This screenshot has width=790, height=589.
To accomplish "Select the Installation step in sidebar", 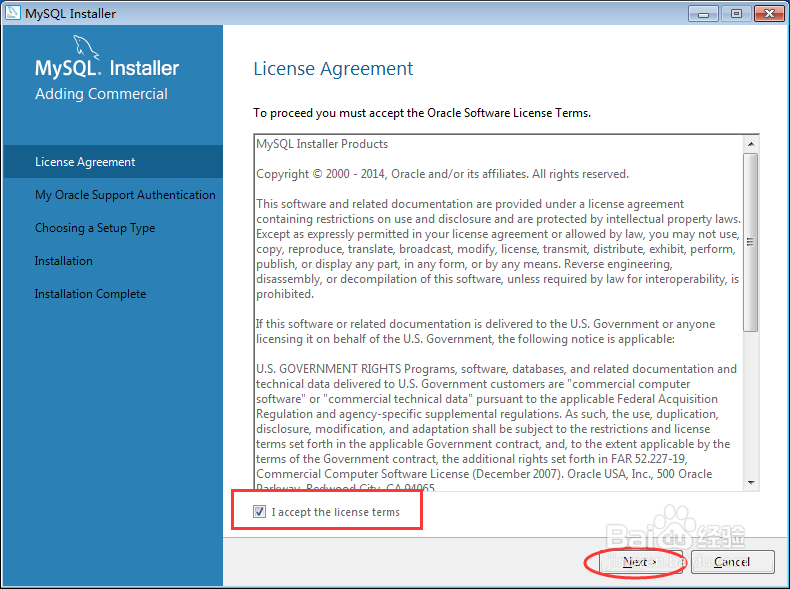I will click(x=63, y=261).
